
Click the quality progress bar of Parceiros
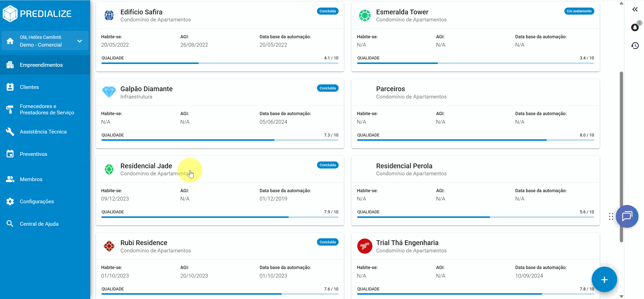475,140
